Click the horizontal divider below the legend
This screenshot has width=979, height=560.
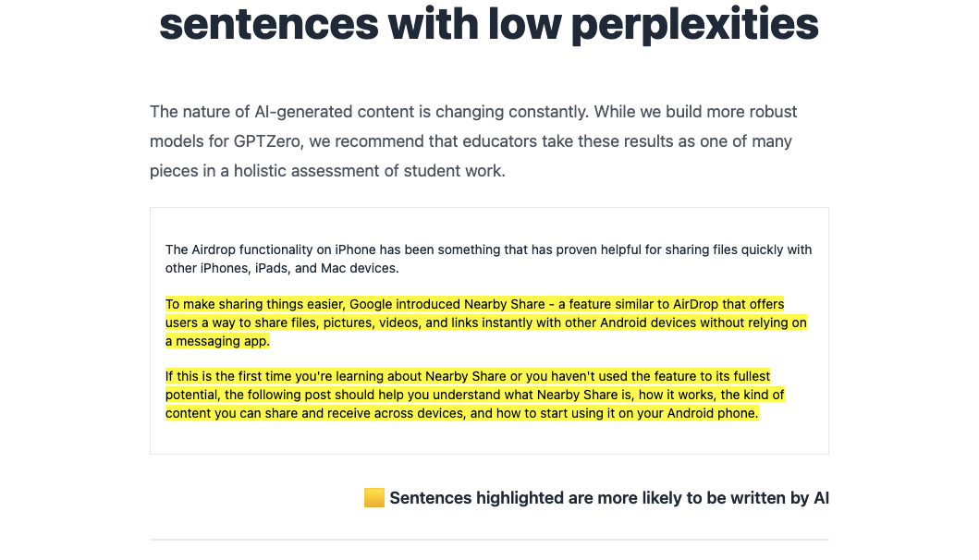(x=489, y=539)
